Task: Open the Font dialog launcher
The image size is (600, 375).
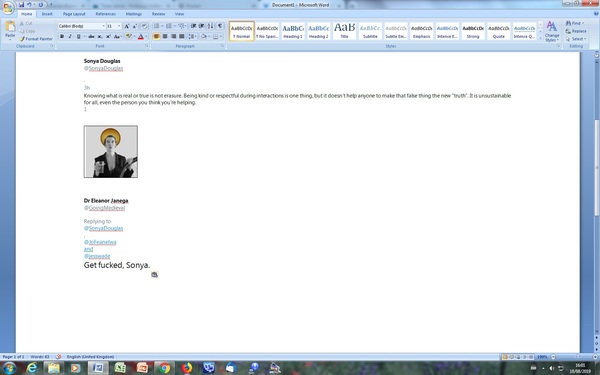Action: [x=146, y=46]
